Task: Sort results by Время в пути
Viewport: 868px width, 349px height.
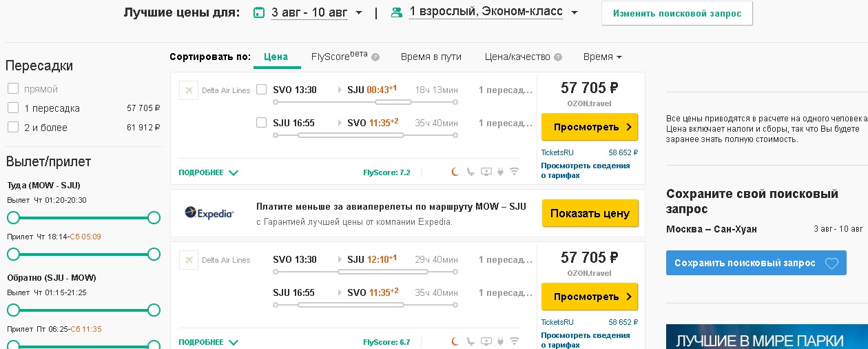Action: [x=431, y=57]
